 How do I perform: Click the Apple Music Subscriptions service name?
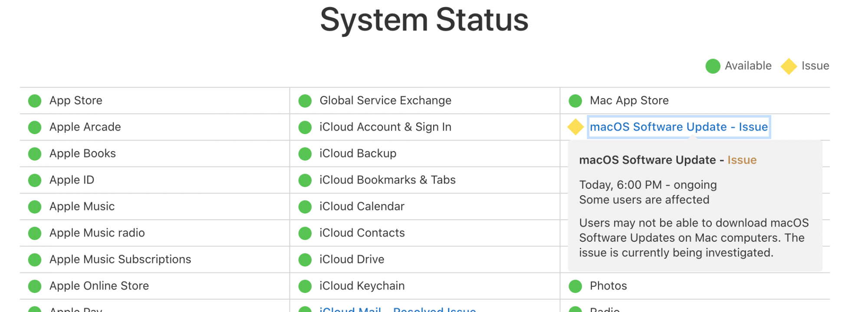[120, 259]
